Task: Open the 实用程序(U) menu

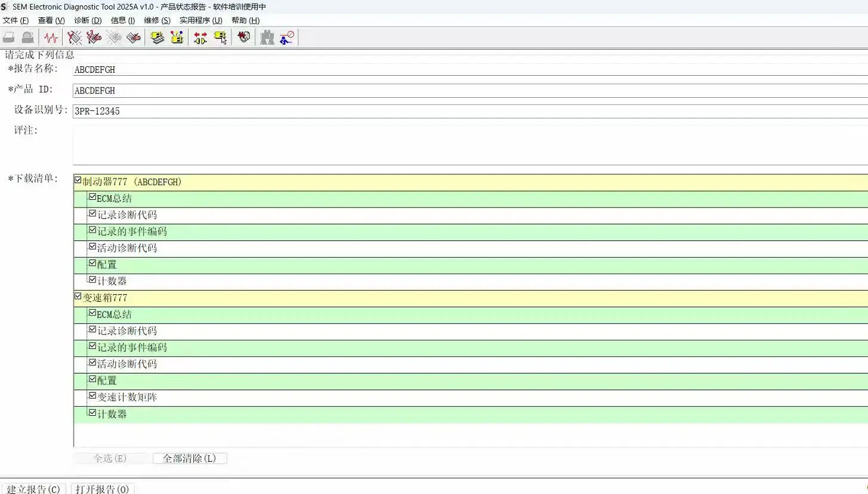Action: click(201, 20)
